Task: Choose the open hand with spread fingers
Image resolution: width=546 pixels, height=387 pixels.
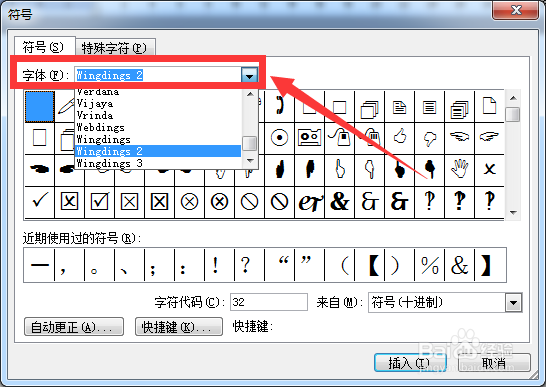Action: pos(459,170)
